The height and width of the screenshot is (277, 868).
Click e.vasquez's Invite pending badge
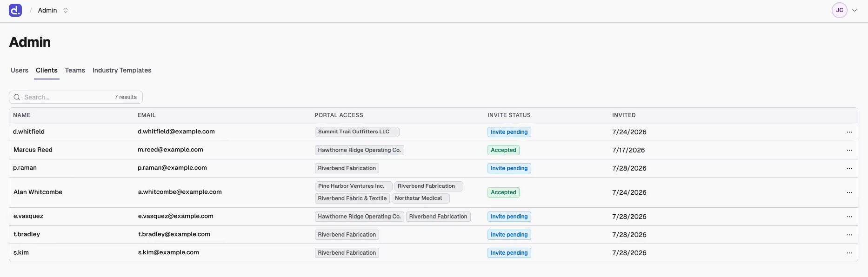point(509,217)
